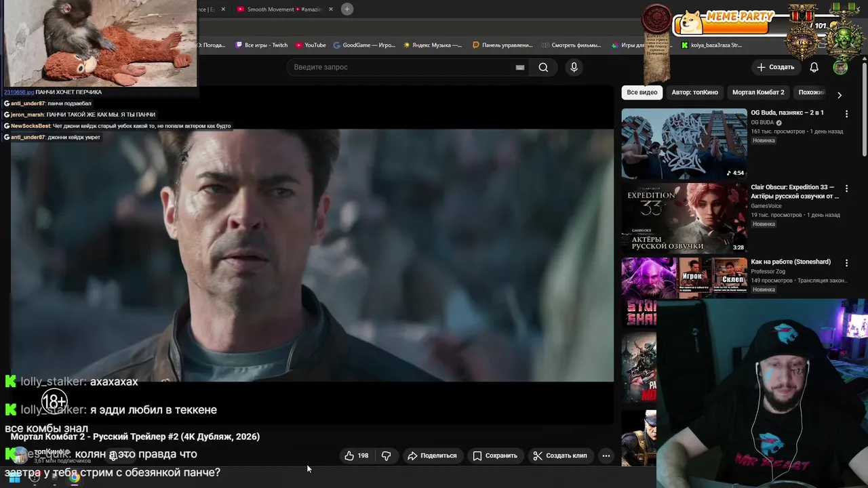Open the Все игры - Twitch bookmark
868x488 pixels.
click(x=262, y=45)
